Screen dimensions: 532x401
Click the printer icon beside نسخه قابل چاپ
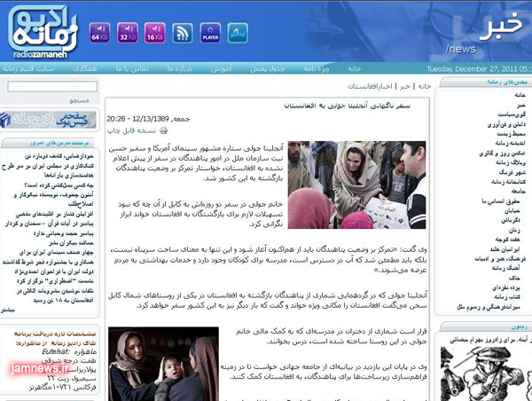(x=164, y=130)
